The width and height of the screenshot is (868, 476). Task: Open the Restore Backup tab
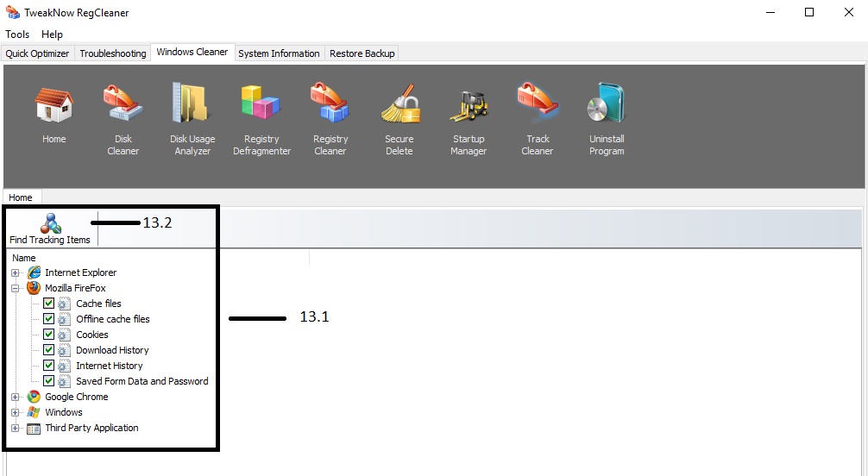pos(362,53)
